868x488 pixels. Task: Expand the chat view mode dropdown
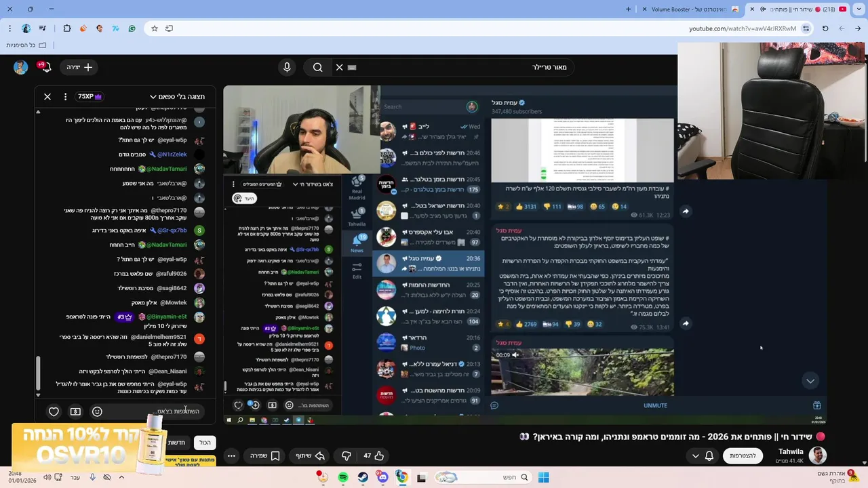coord(177,96)
